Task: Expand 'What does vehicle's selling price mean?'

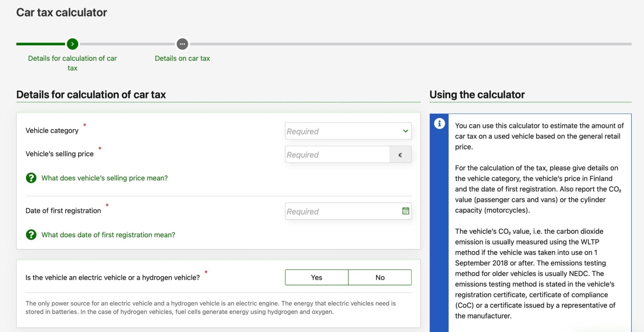Action: tap(104, 178)
